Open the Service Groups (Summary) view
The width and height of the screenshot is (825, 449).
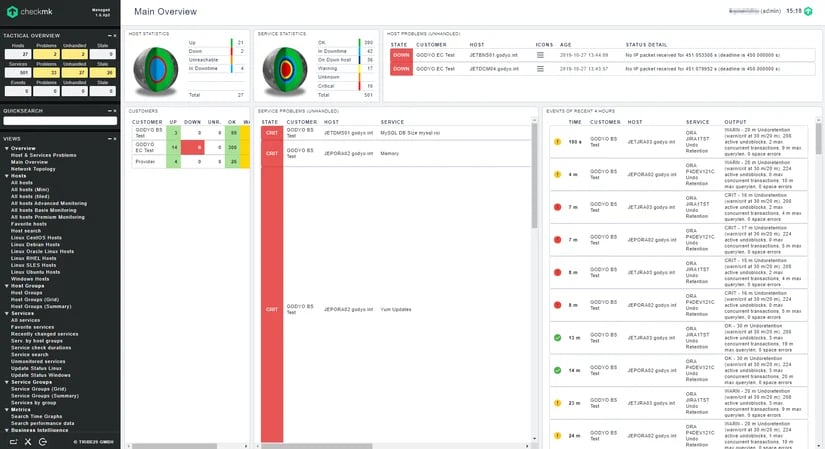tap(45, 396)
